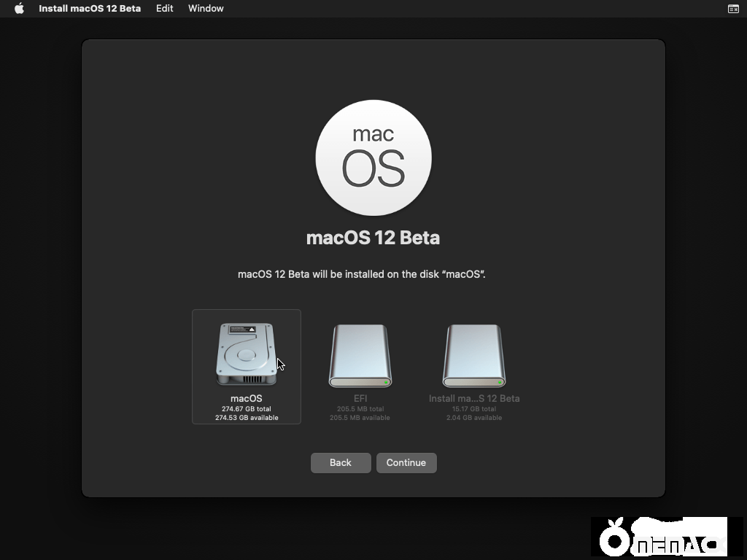Click the 274.67 GB total label under macOS
This screenshot has width=747, height=560.
tap(246, 409)
